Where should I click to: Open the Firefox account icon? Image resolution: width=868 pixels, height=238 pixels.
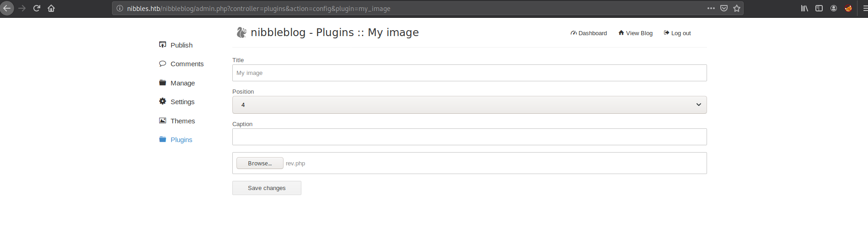(834, 8)
